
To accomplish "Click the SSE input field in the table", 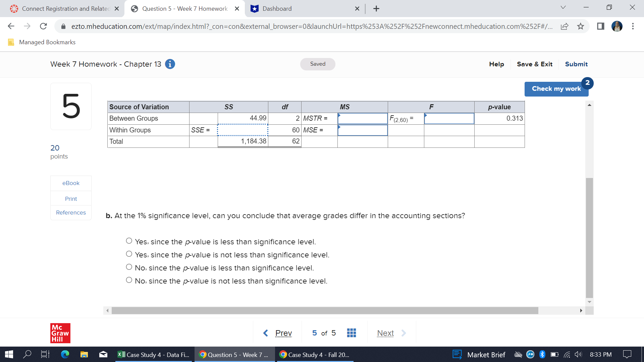I will [x=243, y=130].
